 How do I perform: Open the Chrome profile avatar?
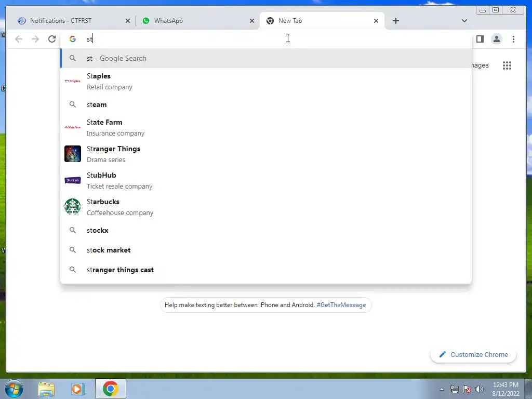[x=496, y=39]
